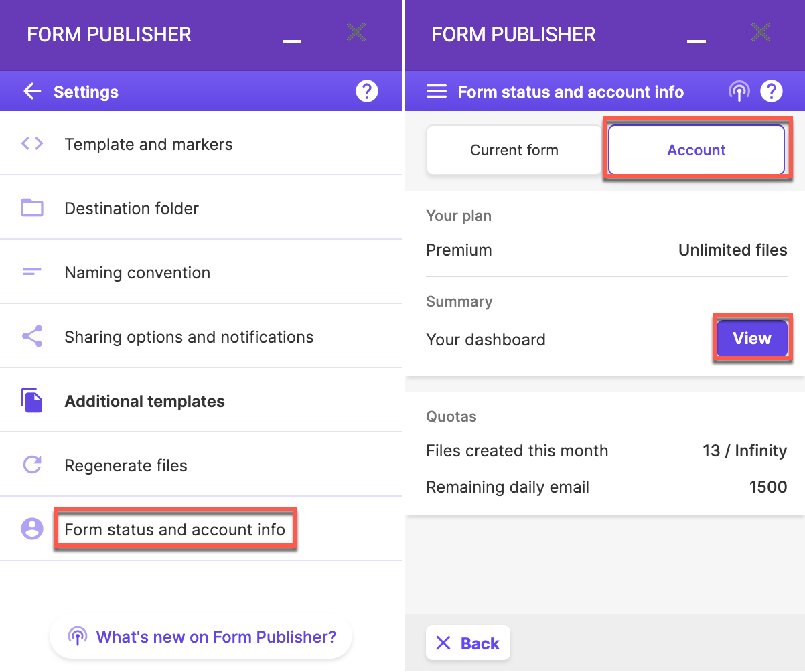The height and width of the screenshot is (672, 805).
Task: Click the Settings header title
Action: 86,92
